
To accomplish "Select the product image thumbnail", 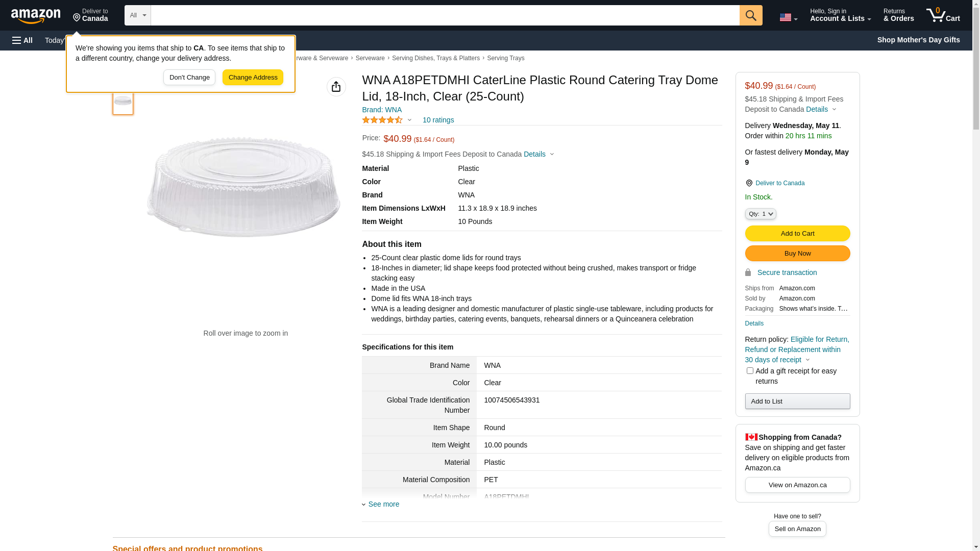I will point(123,102).
